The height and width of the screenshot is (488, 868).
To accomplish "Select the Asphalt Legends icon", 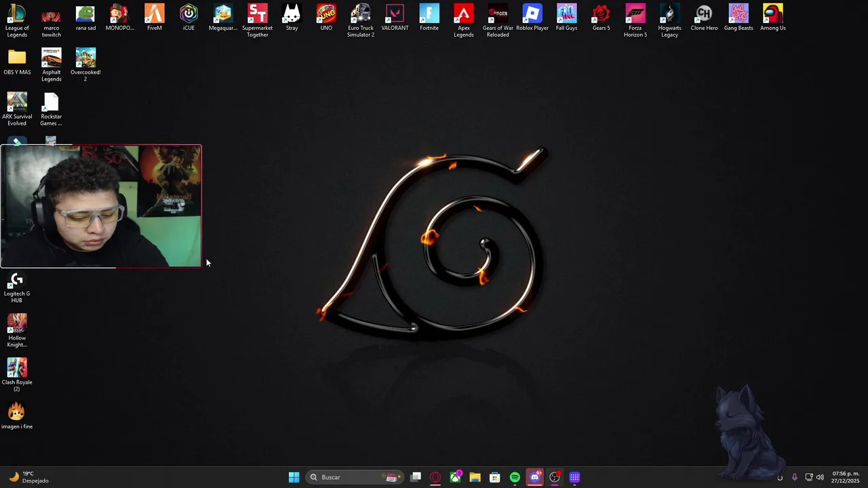I will click(x=51, y=64).
